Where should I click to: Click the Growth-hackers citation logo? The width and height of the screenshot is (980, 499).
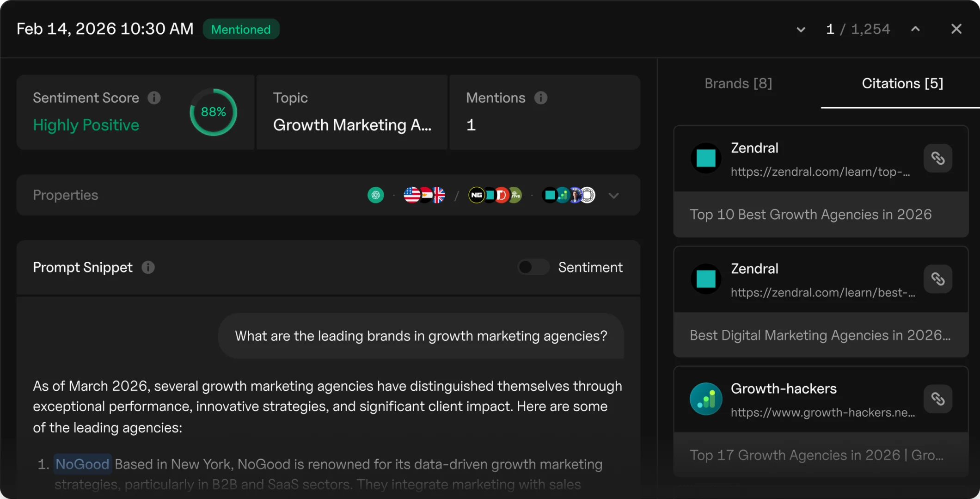point(706,399)
